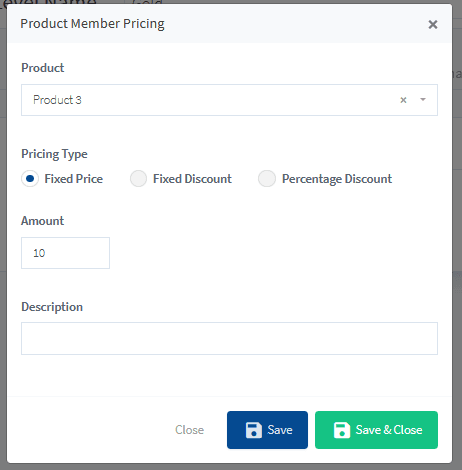Viewport: 462px width, 470px height.
Task: Click the green Save & Close button
Action: point(376,430)
